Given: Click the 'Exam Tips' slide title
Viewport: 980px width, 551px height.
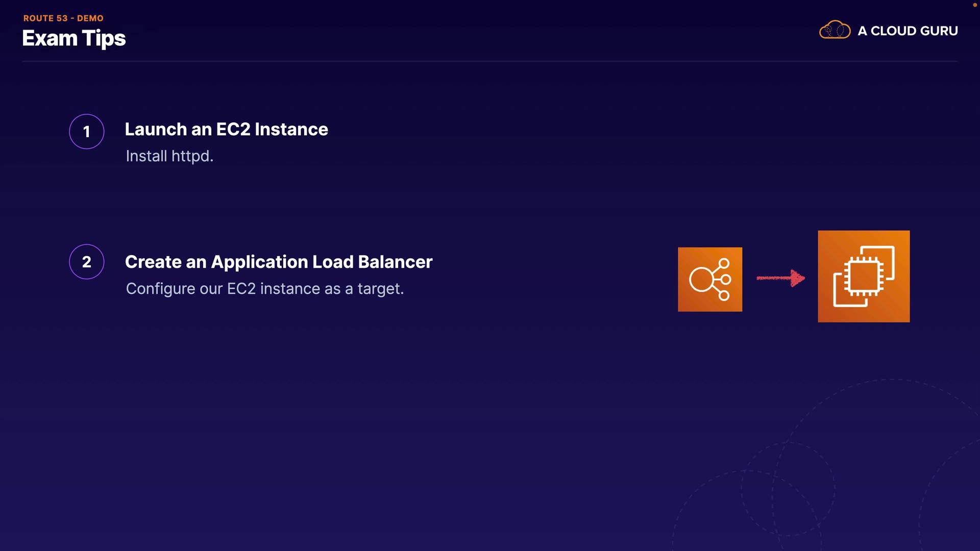Looking at the screenshot, I should click(74, 38).
